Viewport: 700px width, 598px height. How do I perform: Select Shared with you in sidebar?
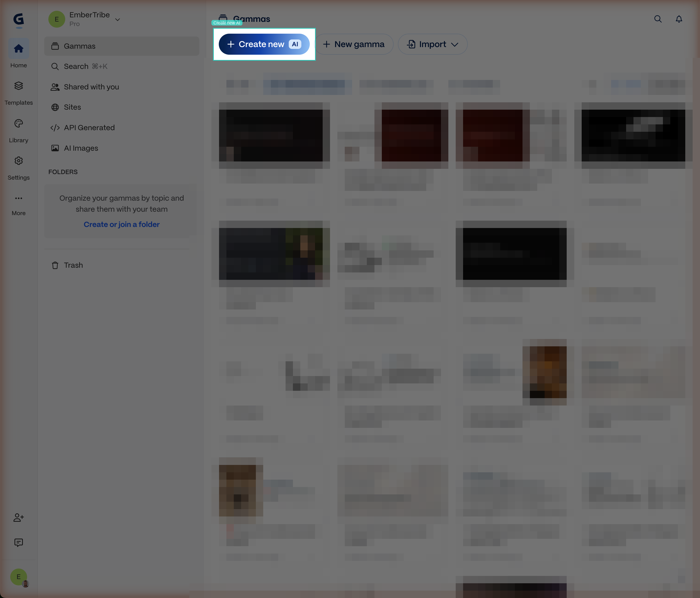(91, 87)
